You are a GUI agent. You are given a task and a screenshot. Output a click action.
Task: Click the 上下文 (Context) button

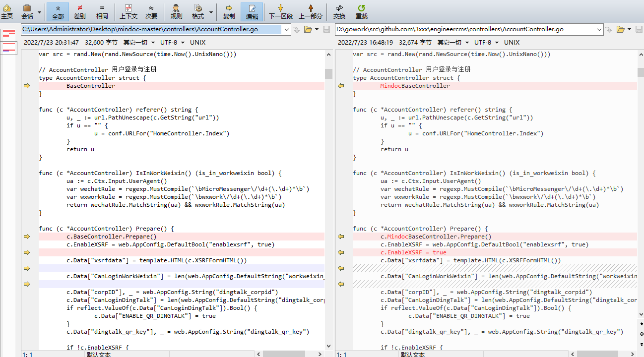pos(129,11)
